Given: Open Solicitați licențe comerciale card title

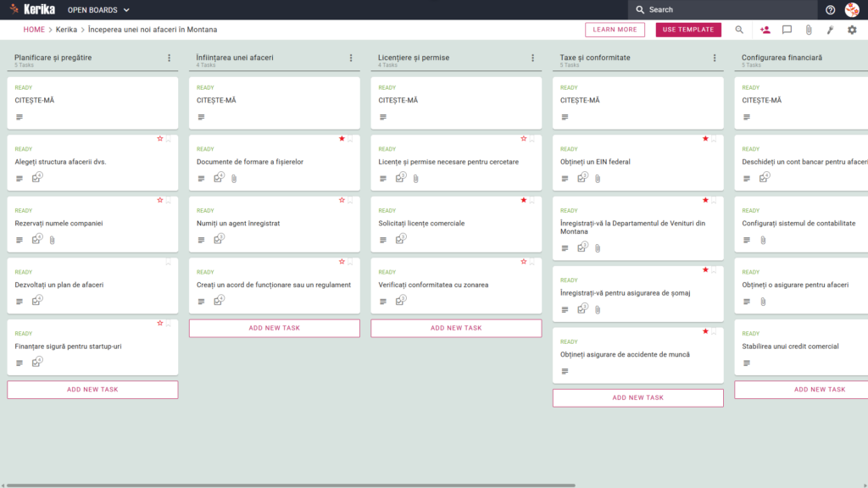Looking at the screenshot, I should (x=421, y=224).
